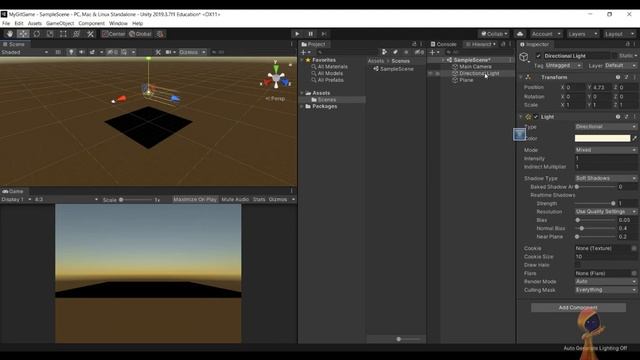Open the Scene Gizmos dropdown
The image size is (640, 360).
pos(192,52)
